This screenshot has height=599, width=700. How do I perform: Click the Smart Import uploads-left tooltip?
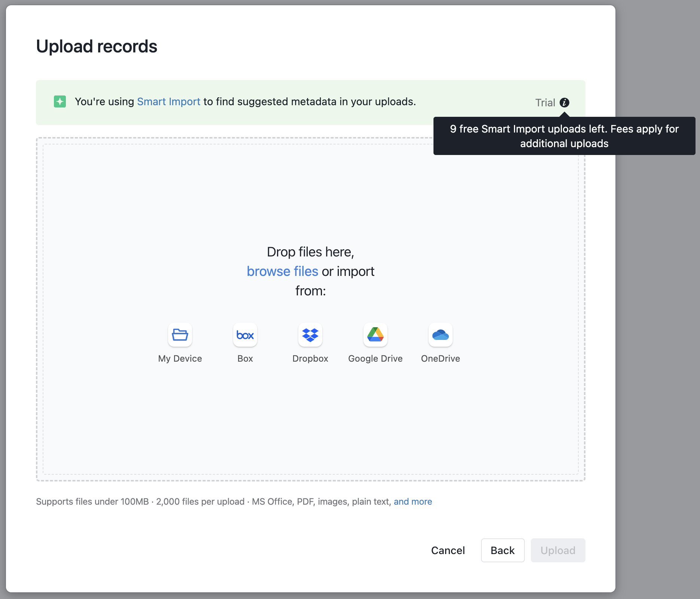coord(564,136)
